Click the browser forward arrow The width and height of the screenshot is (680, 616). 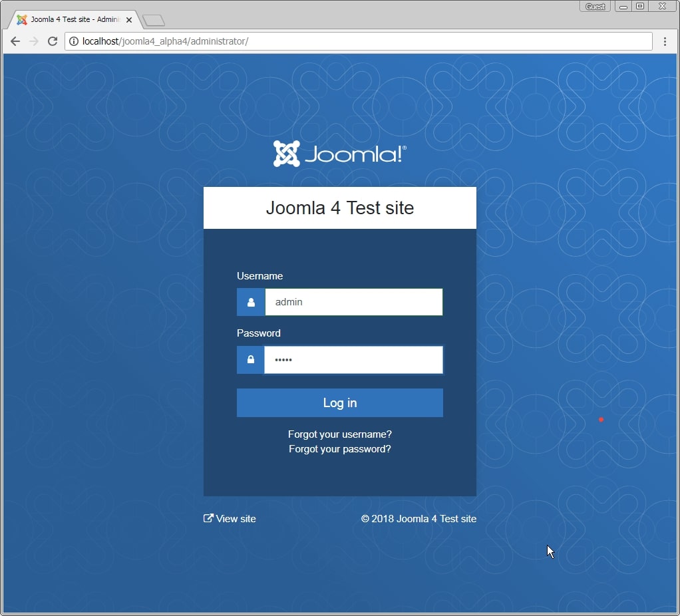pyautogui.click(x=34, y=41)
